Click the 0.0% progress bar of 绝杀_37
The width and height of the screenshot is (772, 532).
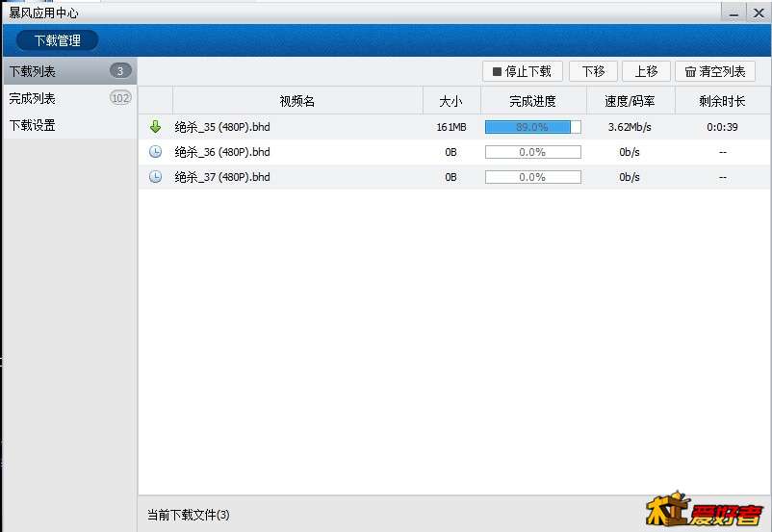point(532,177)
